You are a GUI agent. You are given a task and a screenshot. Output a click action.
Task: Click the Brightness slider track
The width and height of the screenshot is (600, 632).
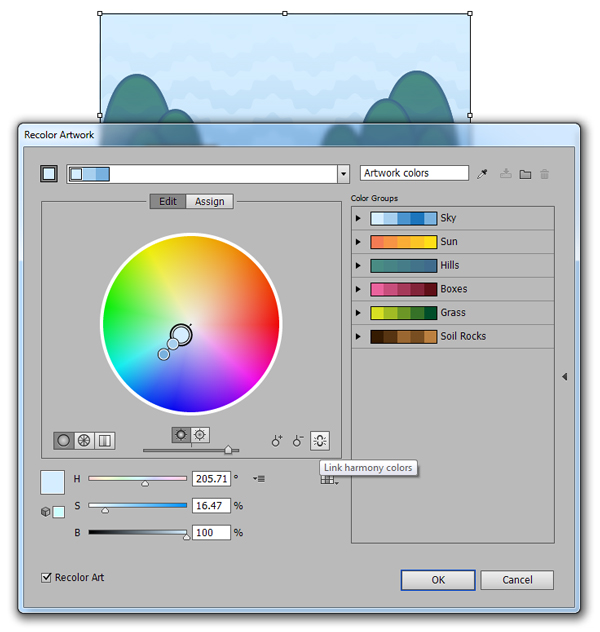coord(137,532)
